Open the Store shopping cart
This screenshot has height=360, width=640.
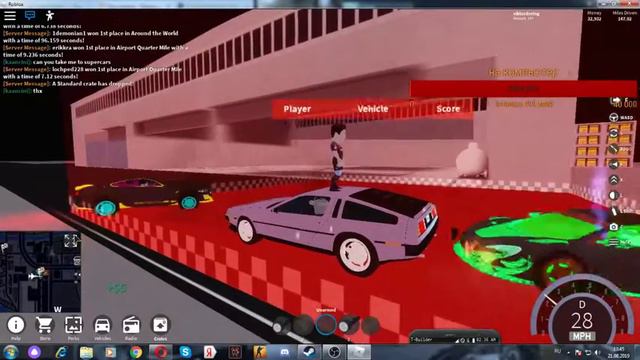click(x=44, y=325)
